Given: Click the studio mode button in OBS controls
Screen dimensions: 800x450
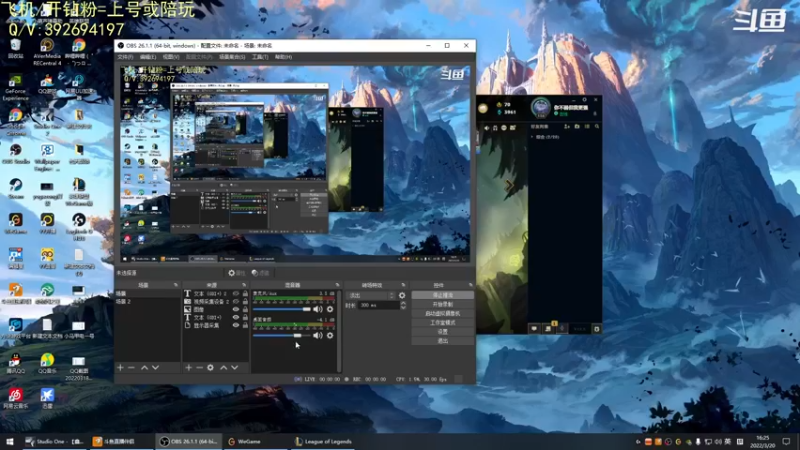Looking at the screenshot, I should (442, 323).
